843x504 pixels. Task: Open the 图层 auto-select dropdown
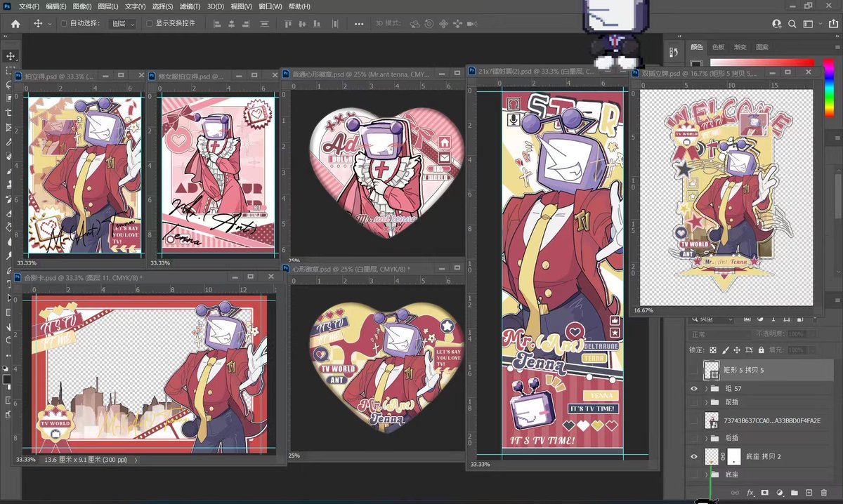pyautogui.click(x=123, y=24)
